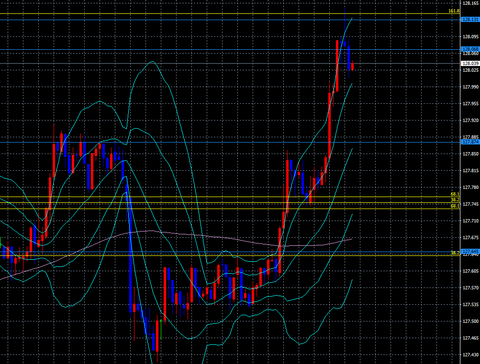The height and width of the screenshot is (364, 480).
Task: Click the tallest red candle peaking near 128.095
Action: [337, 66]
